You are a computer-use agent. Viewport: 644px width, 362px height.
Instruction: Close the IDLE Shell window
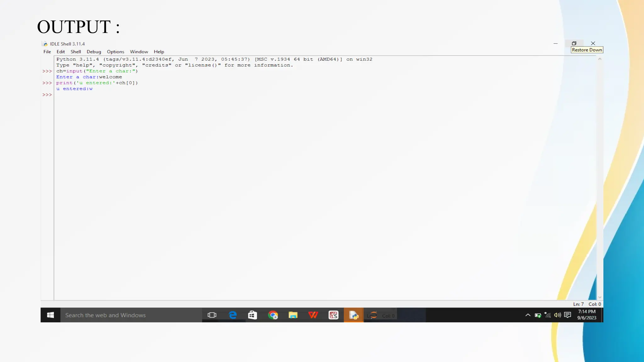pos(593,43)
